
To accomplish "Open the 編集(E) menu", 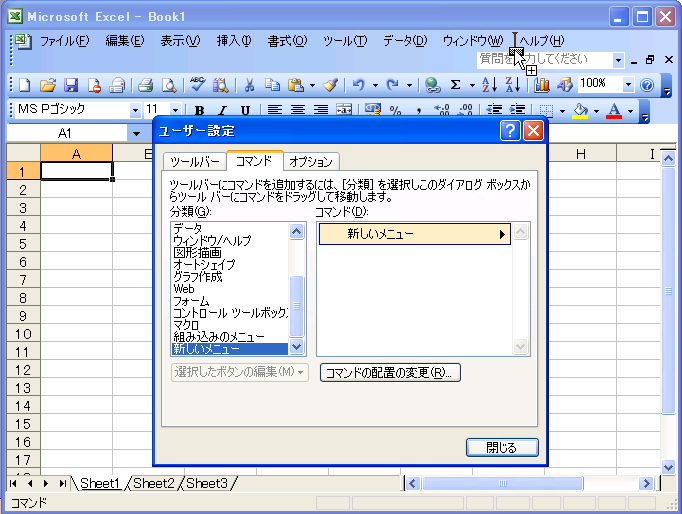I will (124, 41).
